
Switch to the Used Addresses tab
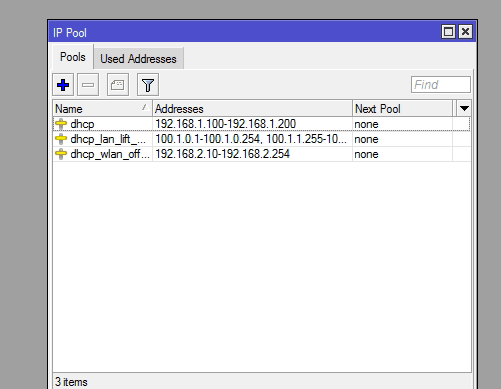(138, 59)
